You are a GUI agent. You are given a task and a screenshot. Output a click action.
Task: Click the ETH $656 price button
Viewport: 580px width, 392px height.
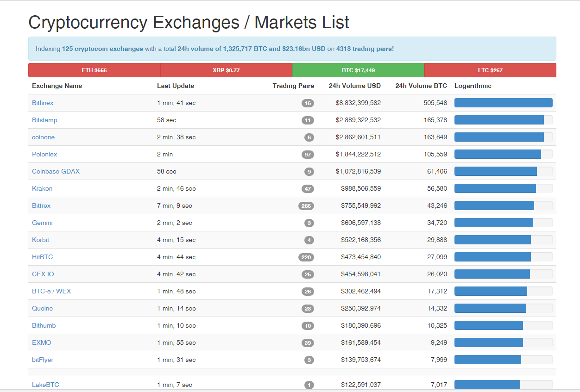94,70
